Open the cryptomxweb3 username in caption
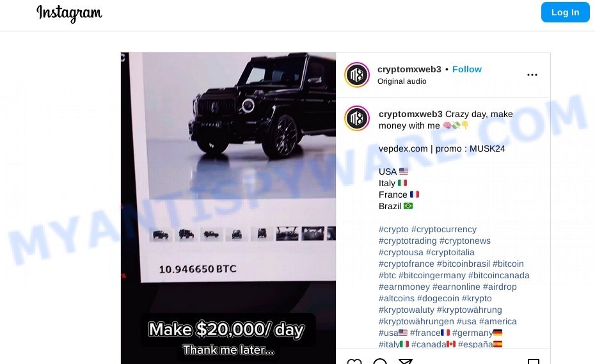Screen dimensions: 595x364 [410, 114]
